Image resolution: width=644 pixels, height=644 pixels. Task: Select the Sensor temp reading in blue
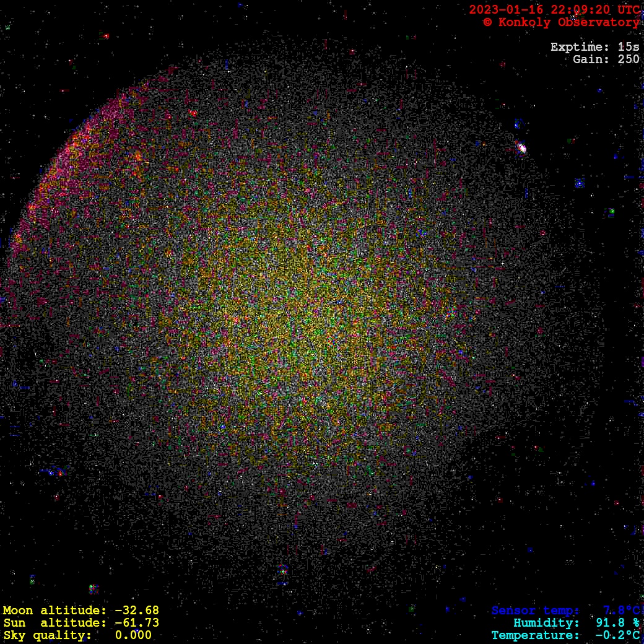(565, 611)
